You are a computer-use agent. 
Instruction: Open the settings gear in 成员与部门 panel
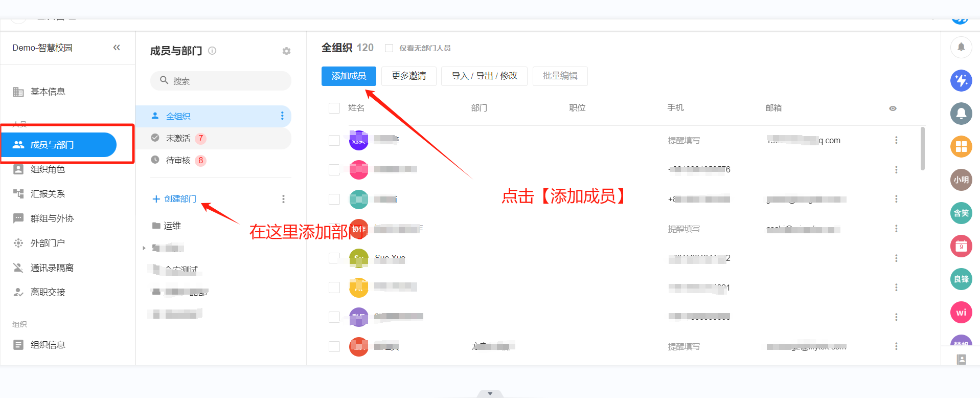pyautogui.click(x=286, y=51)
